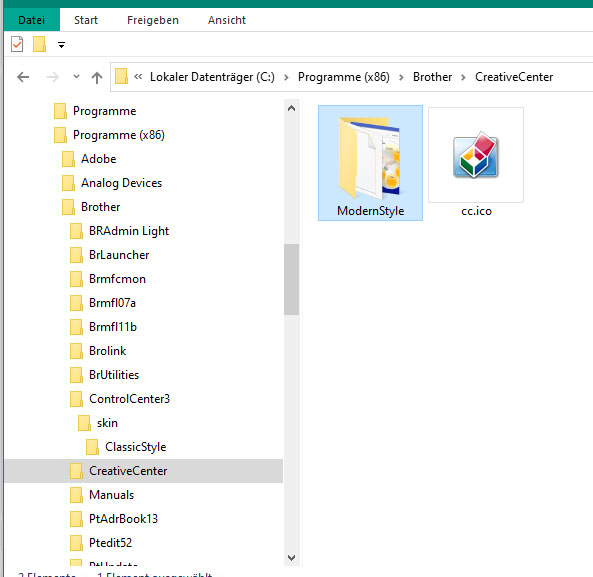Screen dimensions: 593x577
Task: Click the New Folder icon in quick access toolbar
Action: (x=39, y=44)
